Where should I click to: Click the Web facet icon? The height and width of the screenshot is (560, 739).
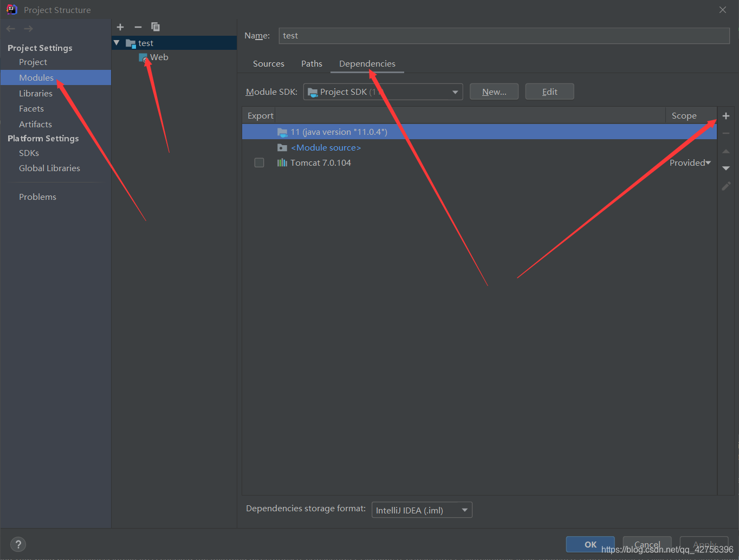click(143, 57)
